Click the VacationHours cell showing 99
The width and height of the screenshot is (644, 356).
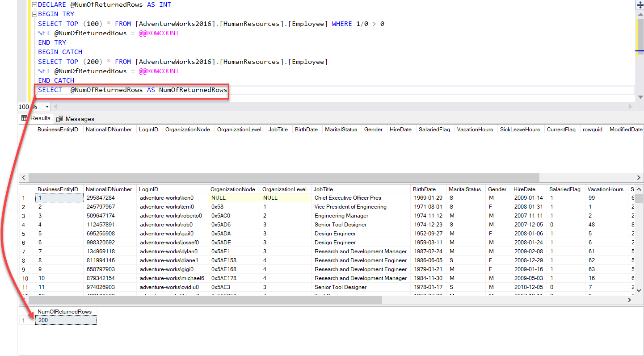(x=606, y=198)
